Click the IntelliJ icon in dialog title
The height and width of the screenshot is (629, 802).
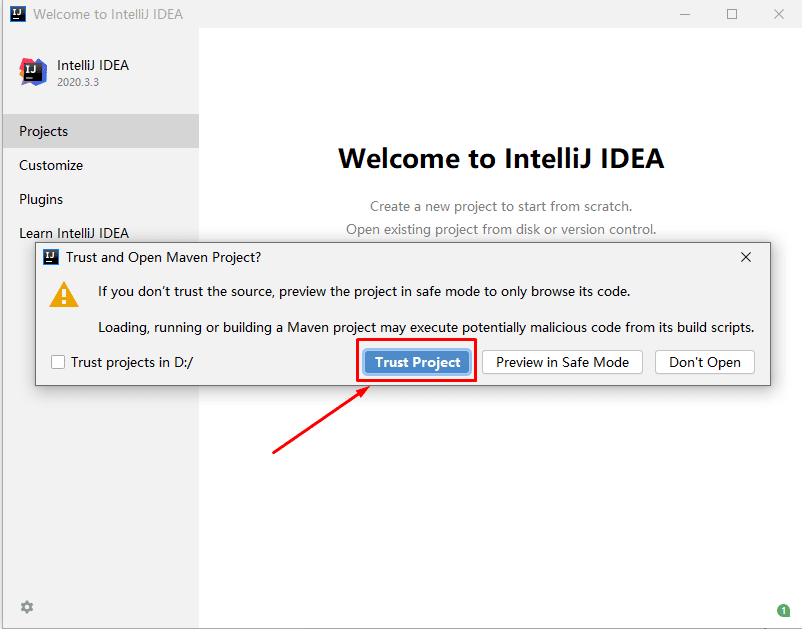[x=51, y=257]
